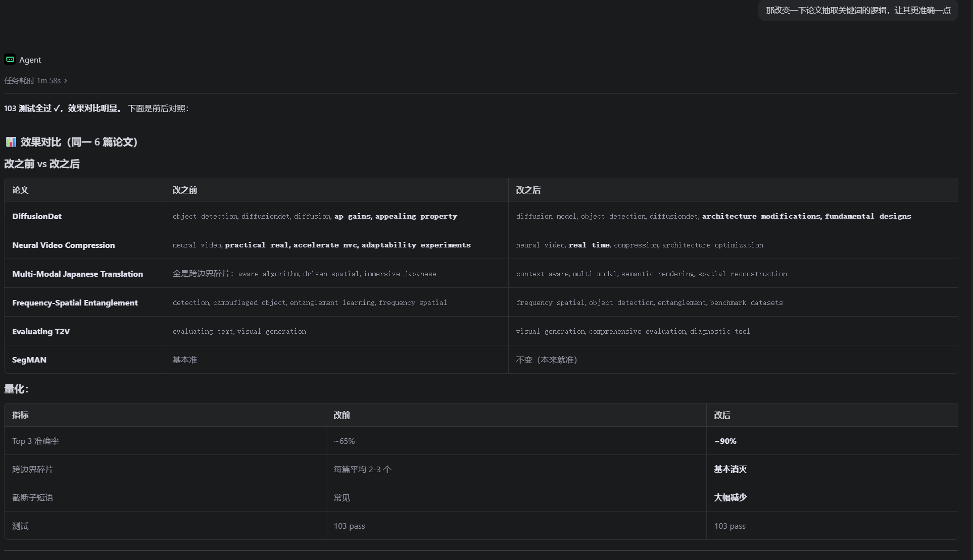The width and height of the screenshot is (973, 560).
Task: Click the 量化 section heading
Action: point(16,389)
